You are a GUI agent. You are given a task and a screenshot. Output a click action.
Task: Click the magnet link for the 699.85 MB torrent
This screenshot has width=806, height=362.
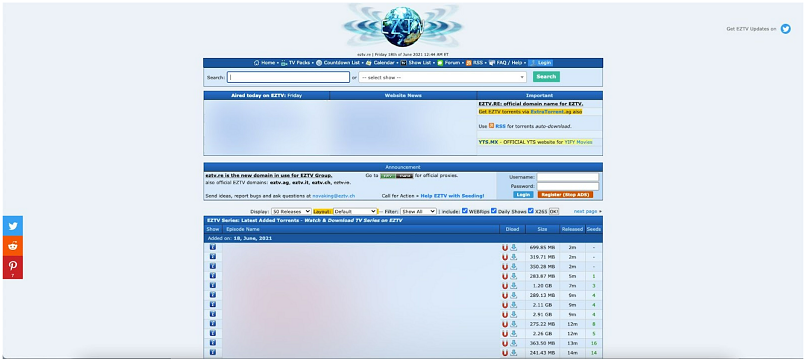coord(505,248)
